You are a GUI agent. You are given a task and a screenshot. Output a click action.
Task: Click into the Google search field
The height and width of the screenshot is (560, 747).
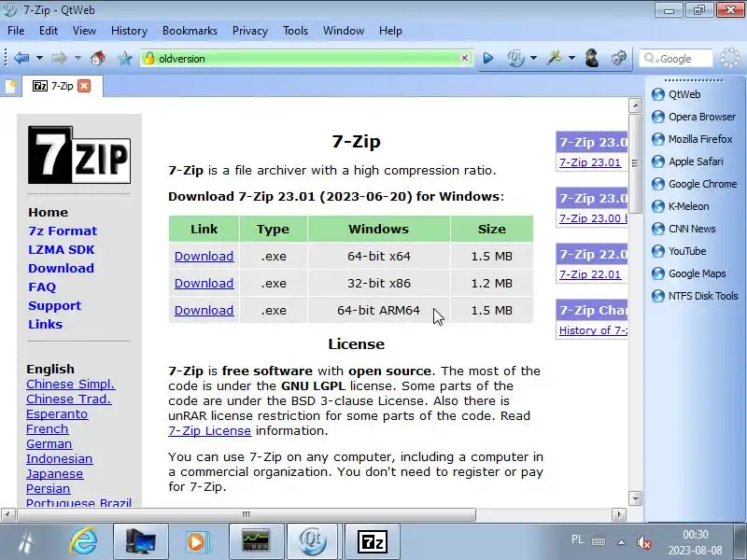click(x=675, y=59)
